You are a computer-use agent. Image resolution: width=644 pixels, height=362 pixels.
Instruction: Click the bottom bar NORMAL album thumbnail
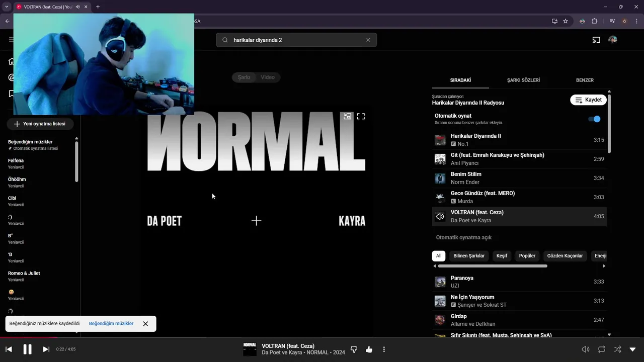click(x=250, y=349)
